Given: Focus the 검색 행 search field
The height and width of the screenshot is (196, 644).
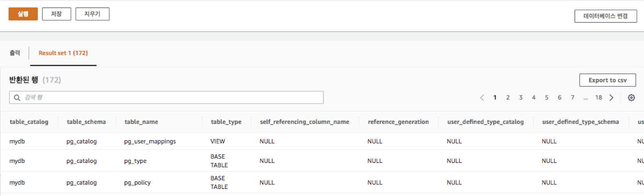Looking at the screenshot, I should coord(171,98).
